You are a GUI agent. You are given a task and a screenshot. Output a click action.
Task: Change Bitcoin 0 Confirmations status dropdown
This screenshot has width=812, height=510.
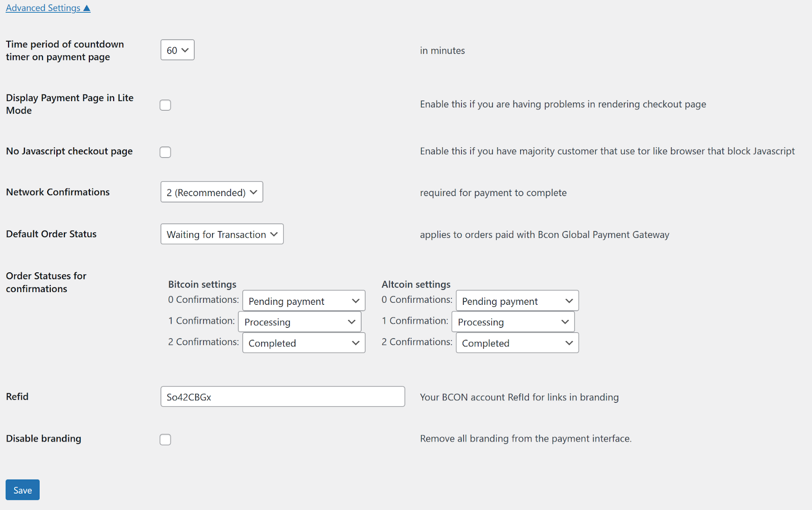[303, 301]
